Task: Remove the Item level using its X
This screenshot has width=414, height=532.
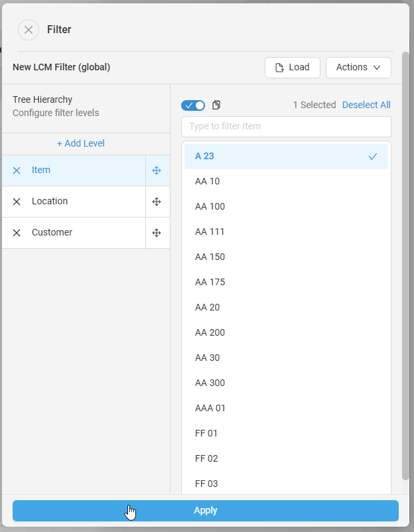Action: [17, 170]
